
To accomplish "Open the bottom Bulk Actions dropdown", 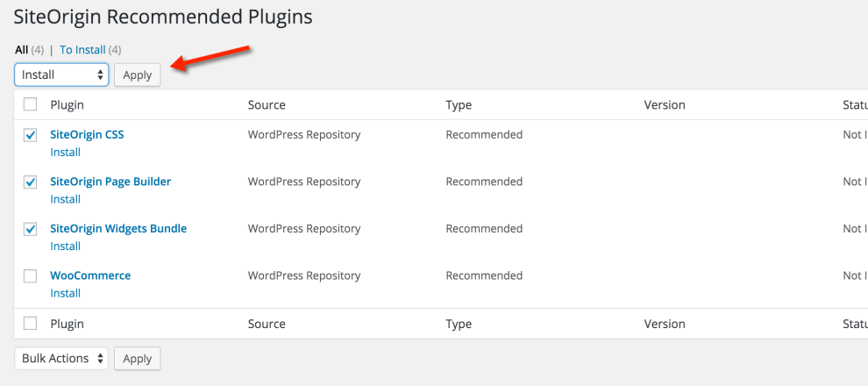I will (x=61, y=358).
